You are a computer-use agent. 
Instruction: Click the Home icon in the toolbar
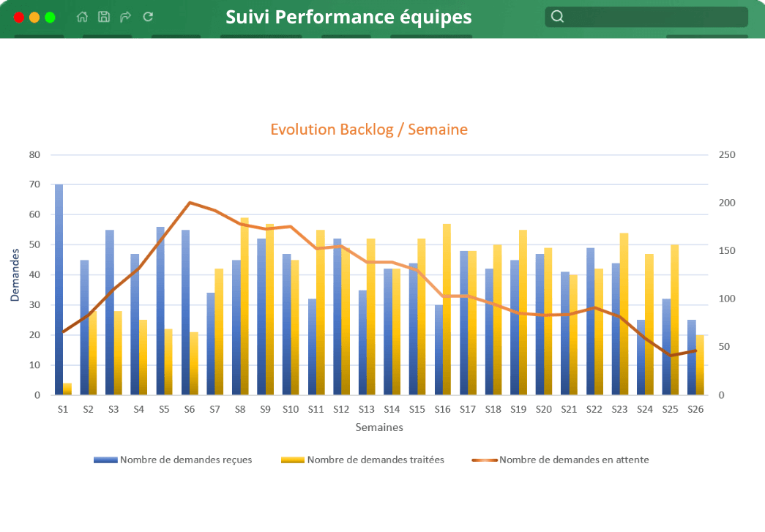pos(82,15)
